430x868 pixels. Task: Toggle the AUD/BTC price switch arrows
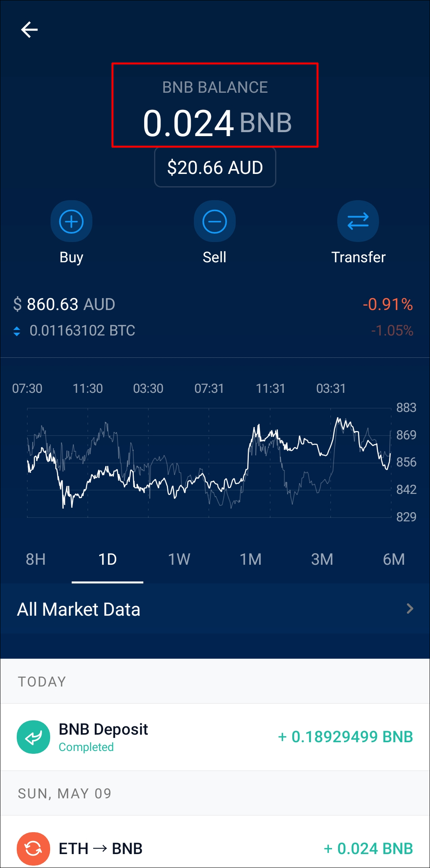point(17,331)
